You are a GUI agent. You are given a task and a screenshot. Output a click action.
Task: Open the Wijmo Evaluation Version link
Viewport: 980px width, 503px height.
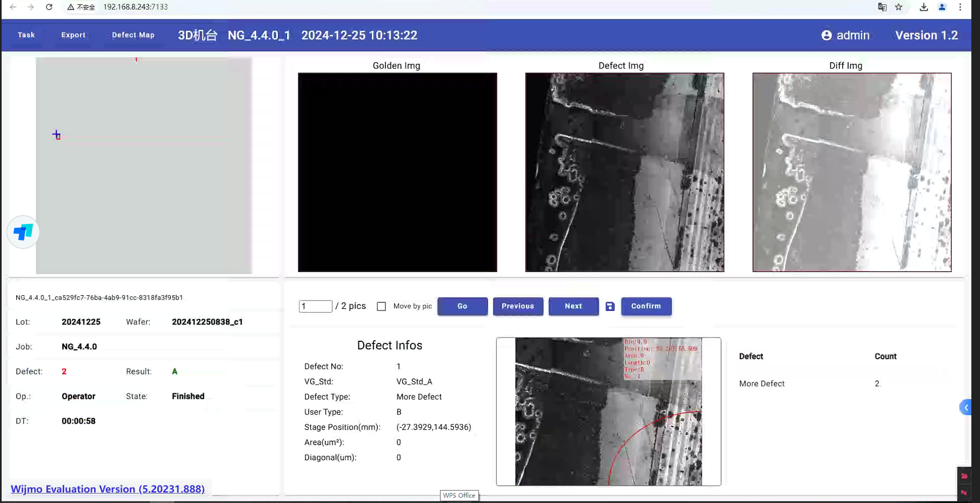(108, 489)
